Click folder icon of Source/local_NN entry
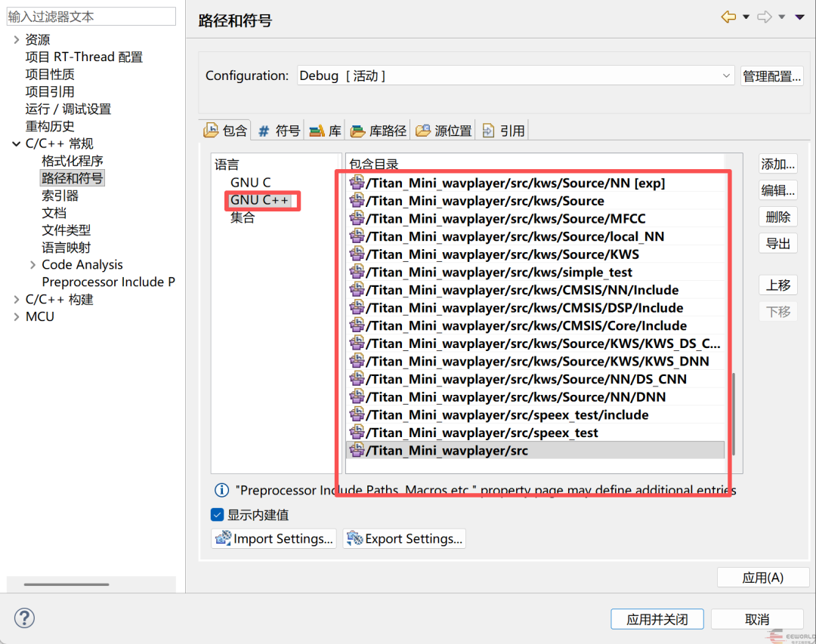 (357, 236)
